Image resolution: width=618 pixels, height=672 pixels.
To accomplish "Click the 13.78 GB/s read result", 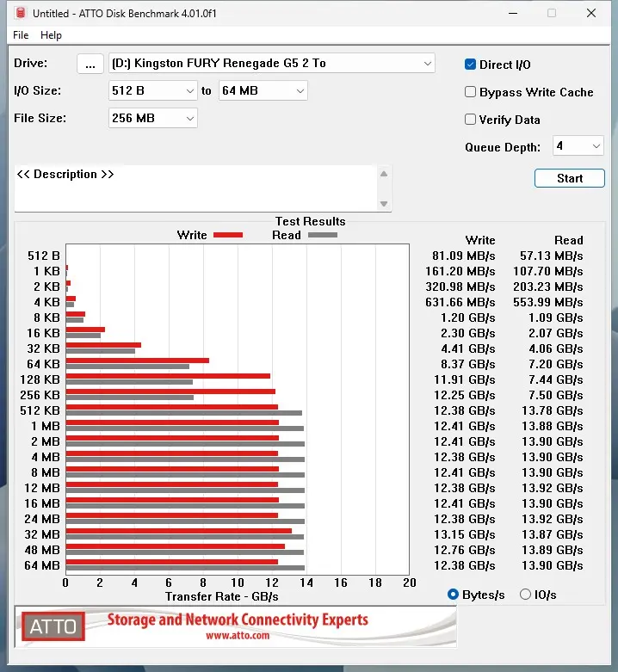I will pos(552,410).
